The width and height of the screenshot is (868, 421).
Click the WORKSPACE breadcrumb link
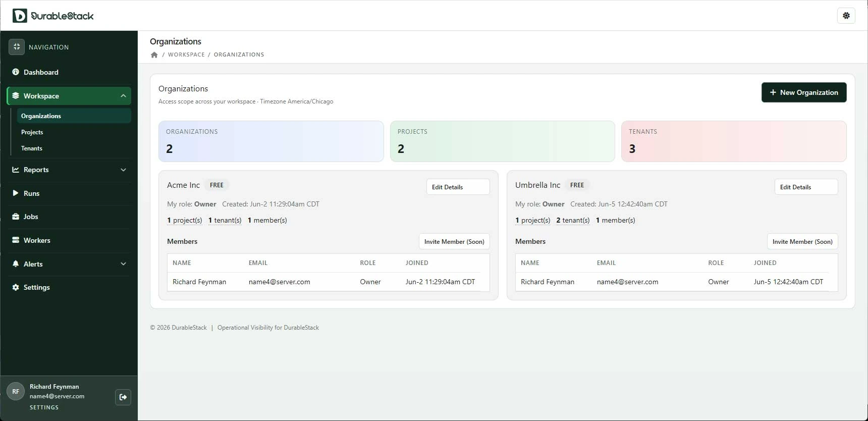point(186,55)
